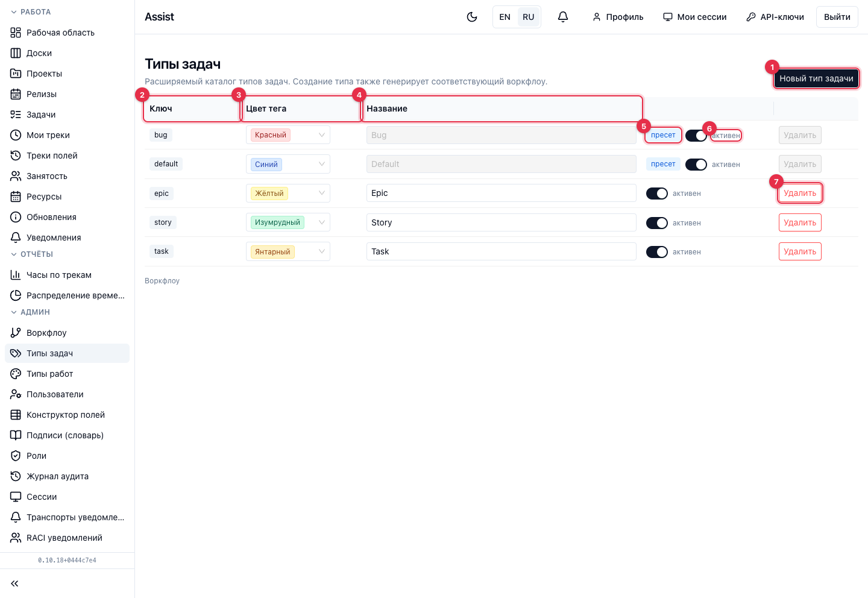Open notifications via the bell icon
Image resolution: width=868 pixels, height=598 pixels.
point(563,17)
